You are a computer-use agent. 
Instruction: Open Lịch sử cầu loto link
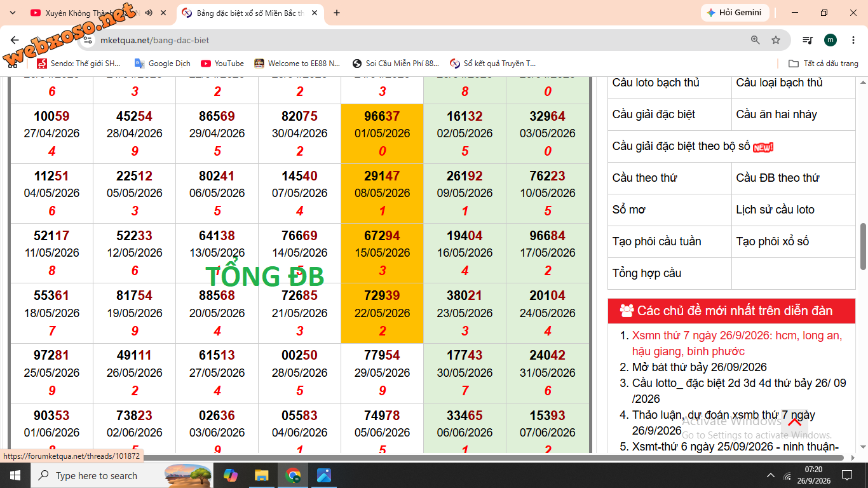(775, 210)
